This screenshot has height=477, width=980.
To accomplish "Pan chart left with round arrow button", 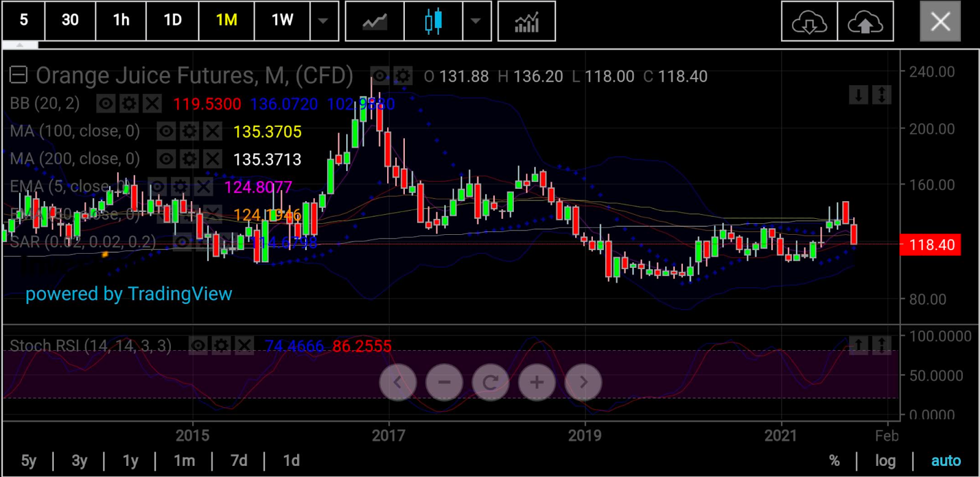I will pyautogui.click(x=398, y=382).
